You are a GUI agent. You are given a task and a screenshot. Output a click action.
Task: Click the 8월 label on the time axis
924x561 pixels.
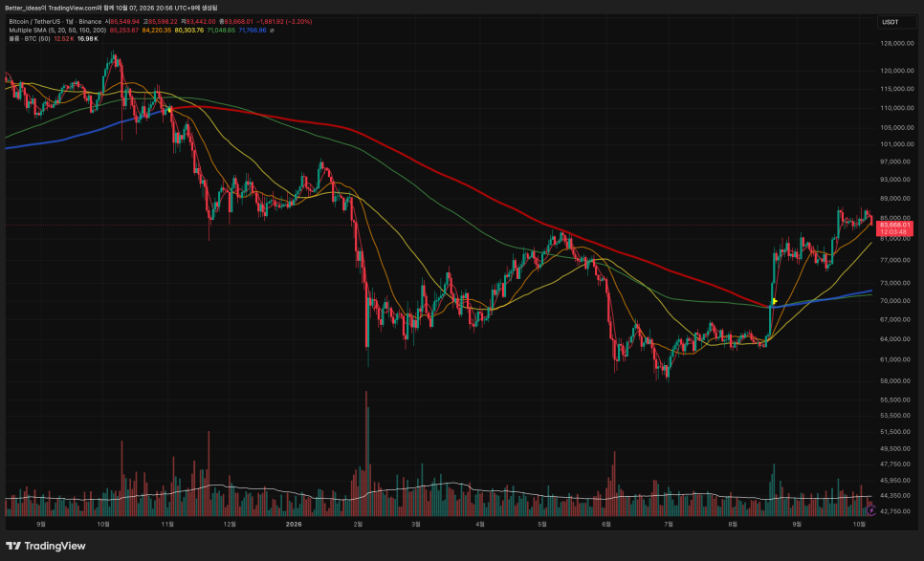[x=733, y=524]
